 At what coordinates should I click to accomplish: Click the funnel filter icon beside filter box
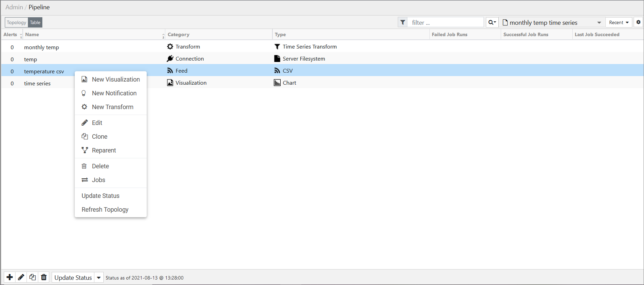coord(403,22)
